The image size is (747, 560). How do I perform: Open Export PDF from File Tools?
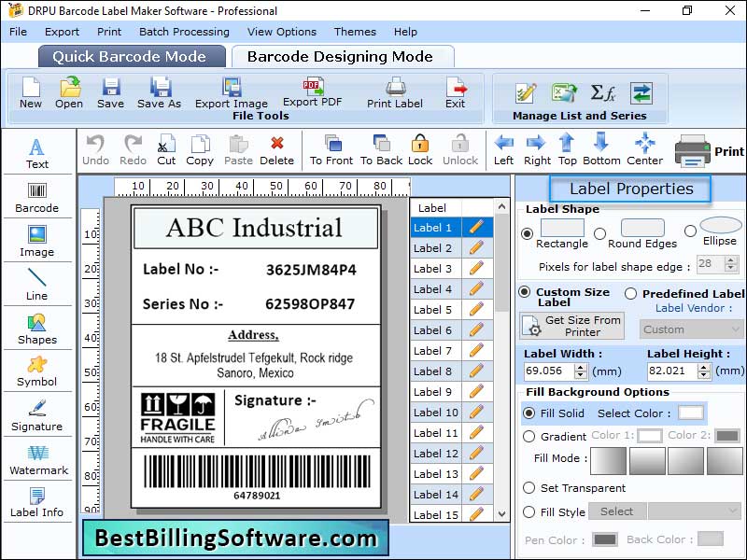tap(313, 93)
